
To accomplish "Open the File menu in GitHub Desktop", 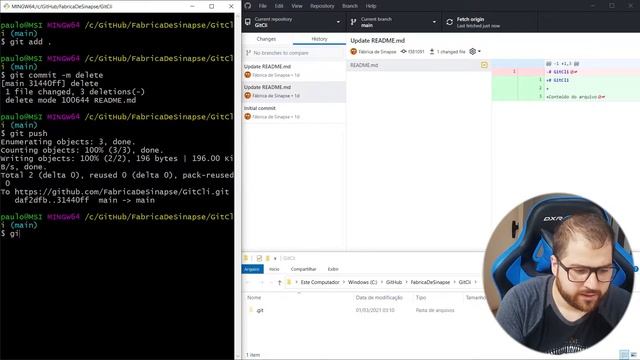I will click(262, 6).
